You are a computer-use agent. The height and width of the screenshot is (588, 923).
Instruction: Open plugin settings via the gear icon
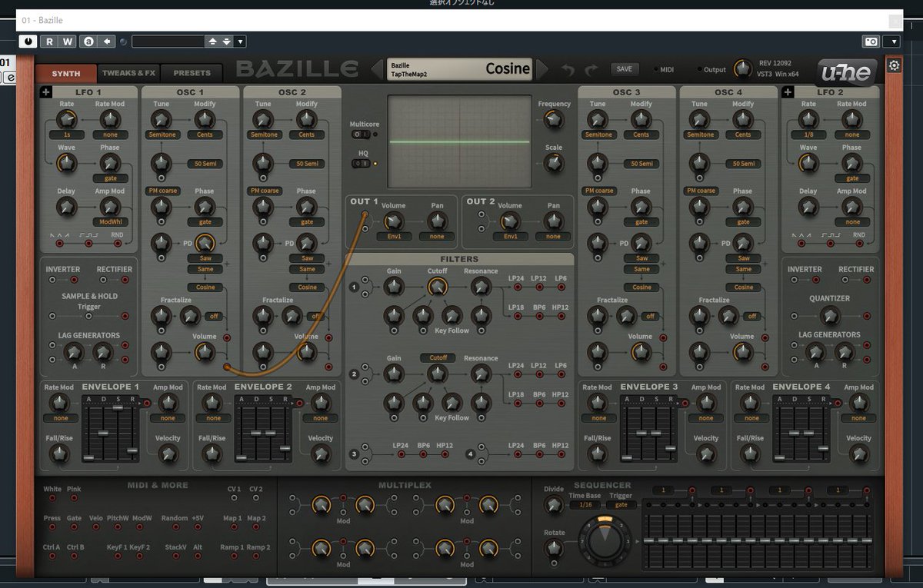[894, 65]
